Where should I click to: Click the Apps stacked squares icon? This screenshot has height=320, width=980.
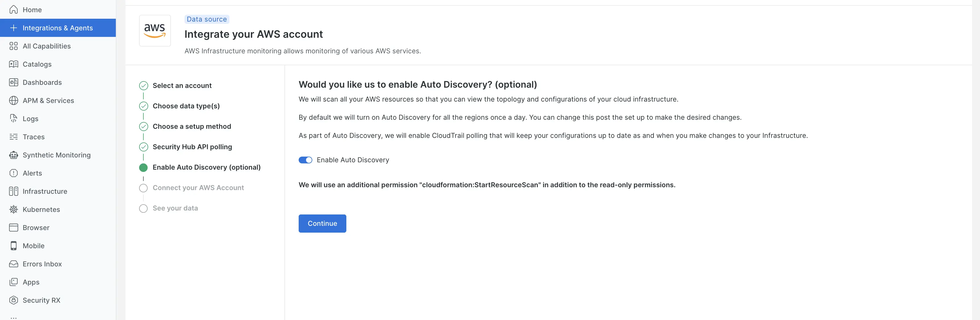[x=14, y=282]
